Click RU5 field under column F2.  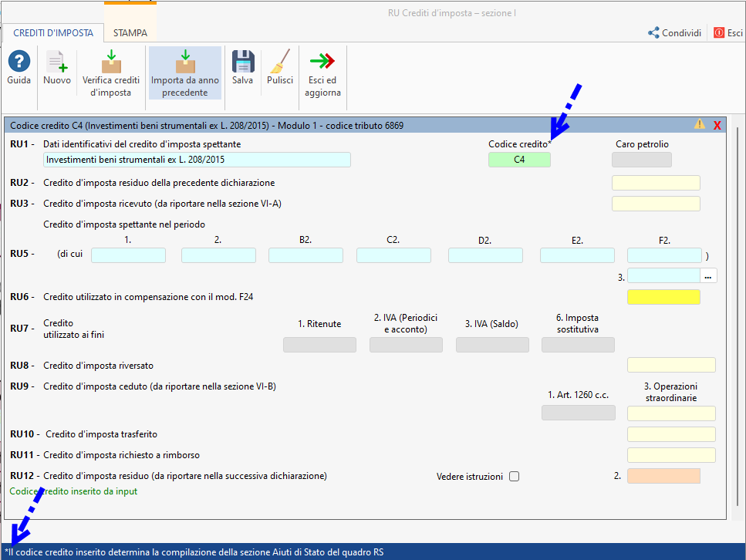coord(664,255)
